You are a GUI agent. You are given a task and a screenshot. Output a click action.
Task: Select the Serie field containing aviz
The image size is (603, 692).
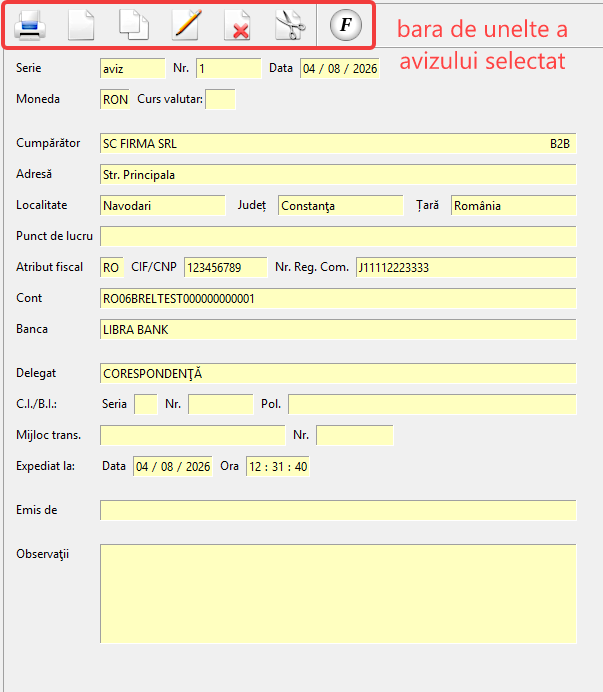click(132, 68)
